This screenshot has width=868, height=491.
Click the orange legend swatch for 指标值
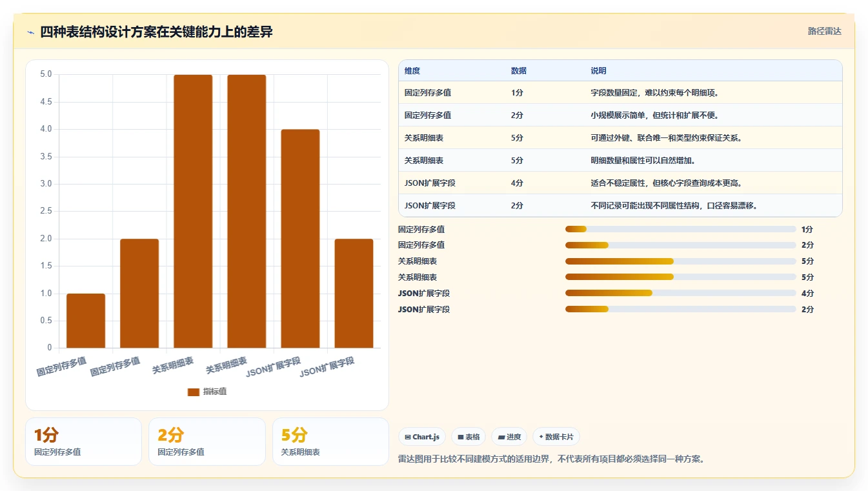click(x=193, y=392)
